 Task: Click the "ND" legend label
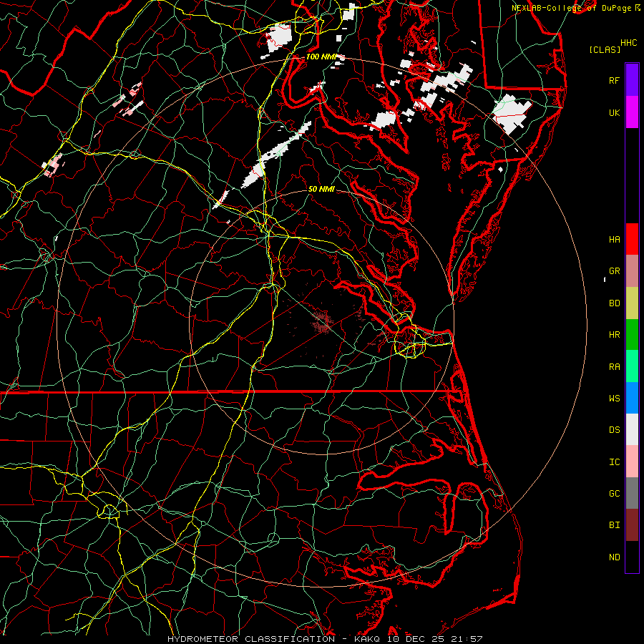(x=614, y=557)
